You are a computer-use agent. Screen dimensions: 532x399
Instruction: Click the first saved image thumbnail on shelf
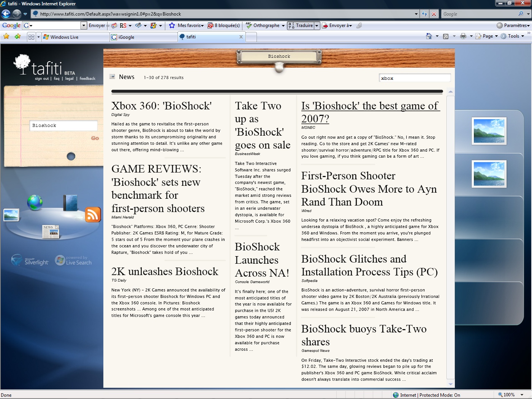[489, 131]
